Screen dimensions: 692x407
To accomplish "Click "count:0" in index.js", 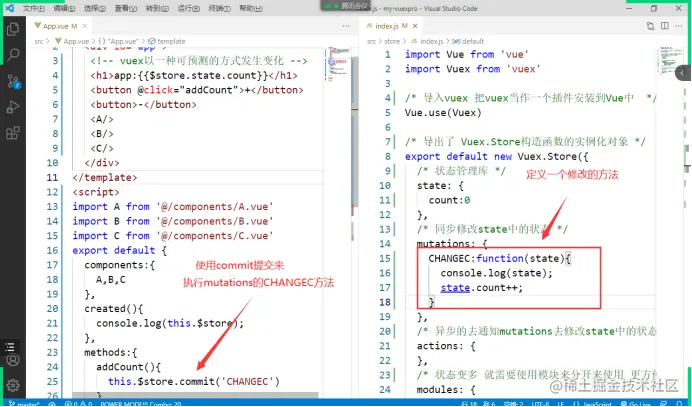I will 449,200.
